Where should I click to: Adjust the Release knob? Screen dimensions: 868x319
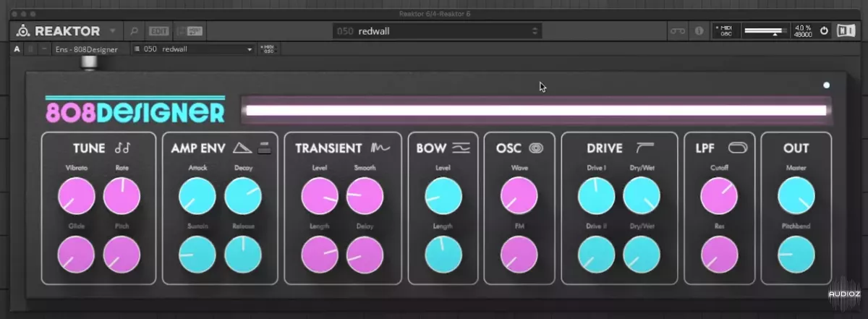pyautogui.click(x=242, y=255)
